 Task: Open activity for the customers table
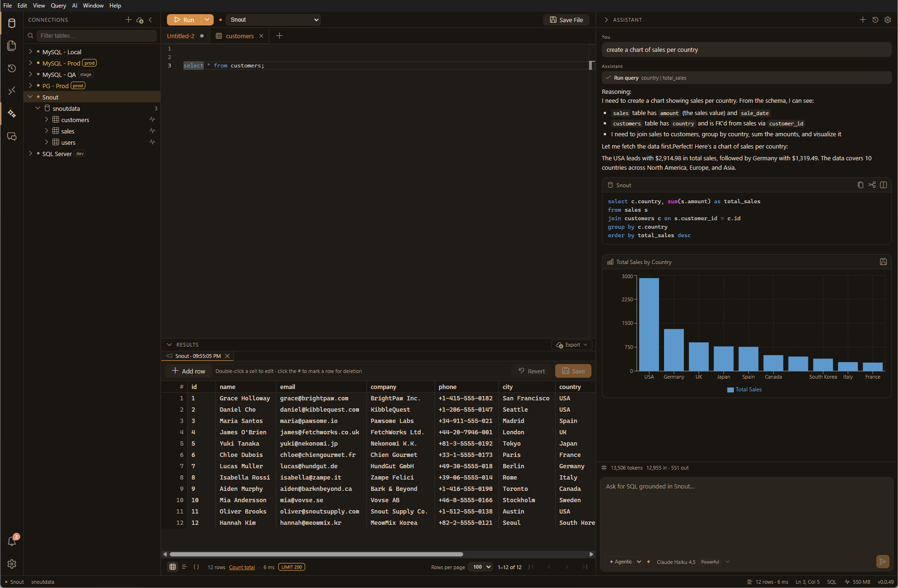click(x=152, y=119)
